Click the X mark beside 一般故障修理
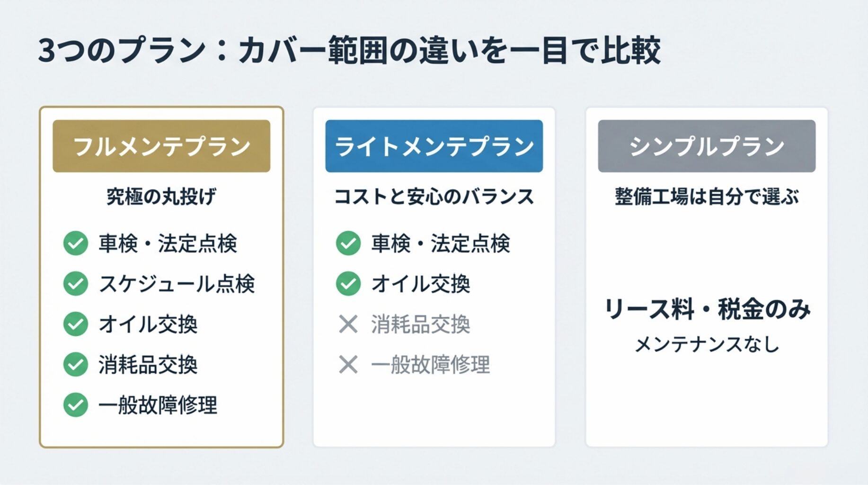The height and width of the screenshot is (485, 868). [x=348, y=364]
